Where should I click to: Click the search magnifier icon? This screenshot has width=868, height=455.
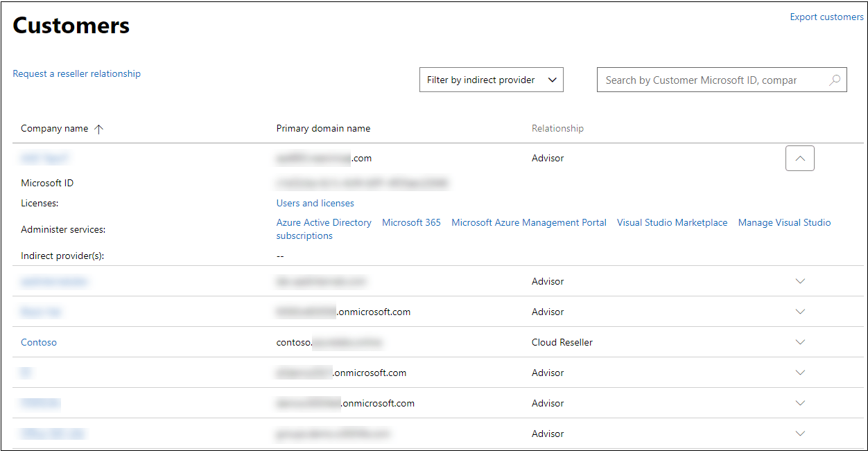(x=835, y=80)
